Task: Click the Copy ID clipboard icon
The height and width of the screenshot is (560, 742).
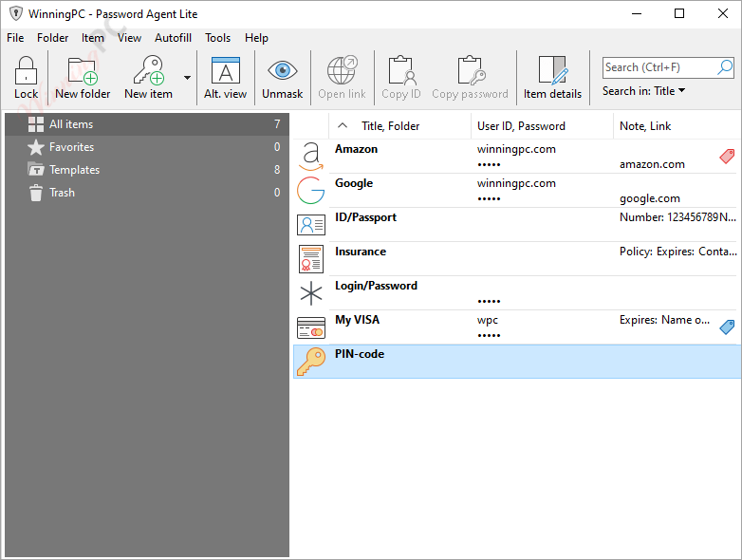Action: 401,70
